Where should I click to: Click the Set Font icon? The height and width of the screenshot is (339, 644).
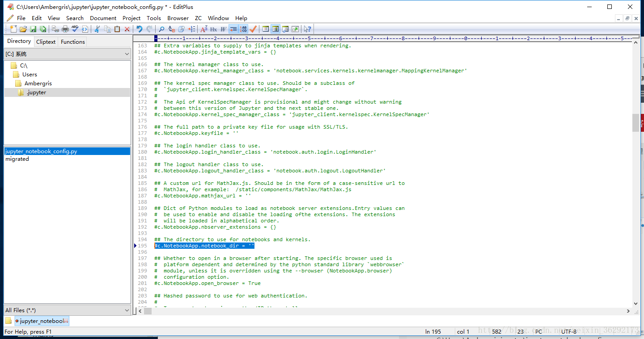[204, 29]
